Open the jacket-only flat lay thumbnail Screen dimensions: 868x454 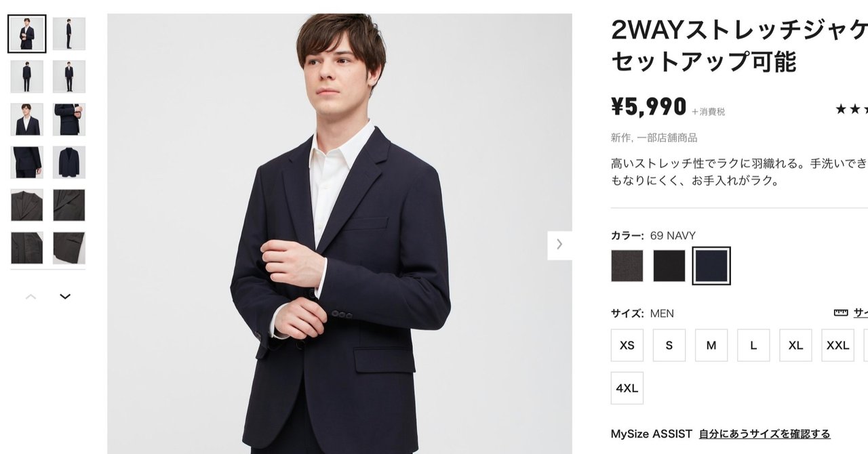tap(69, 162)
